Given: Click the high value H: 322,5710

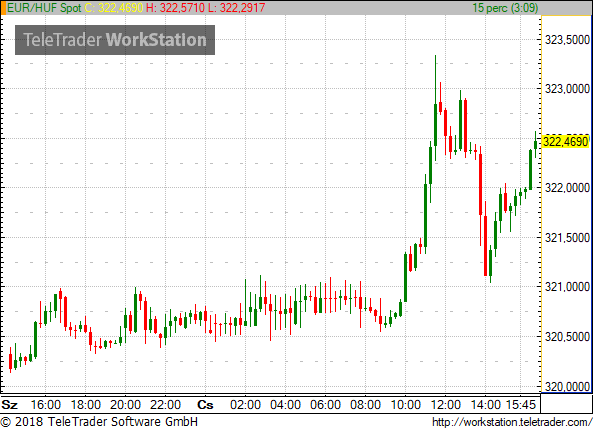Looking at the screenshot, I should tap(175, 8).
